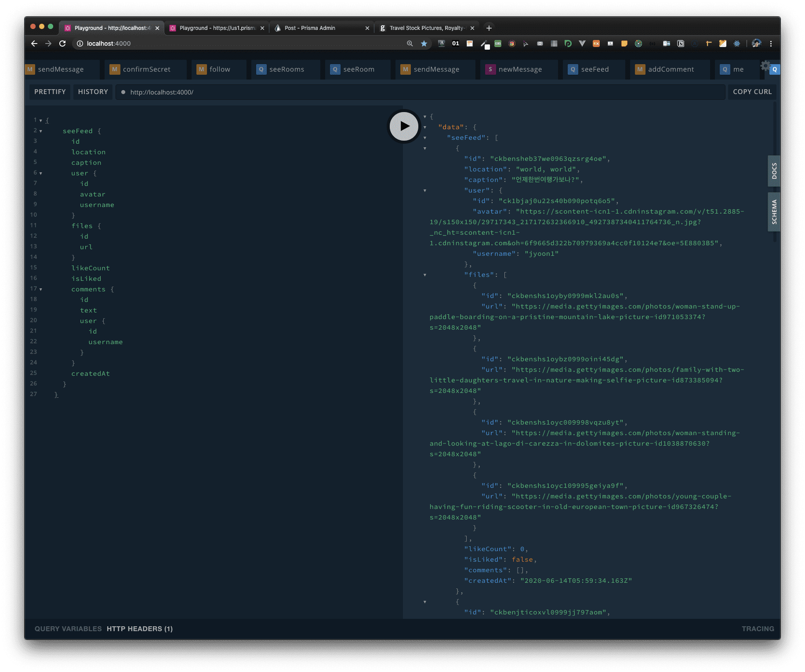Run the query with the play button
The image size is (805, 672).
coord(404,127)
